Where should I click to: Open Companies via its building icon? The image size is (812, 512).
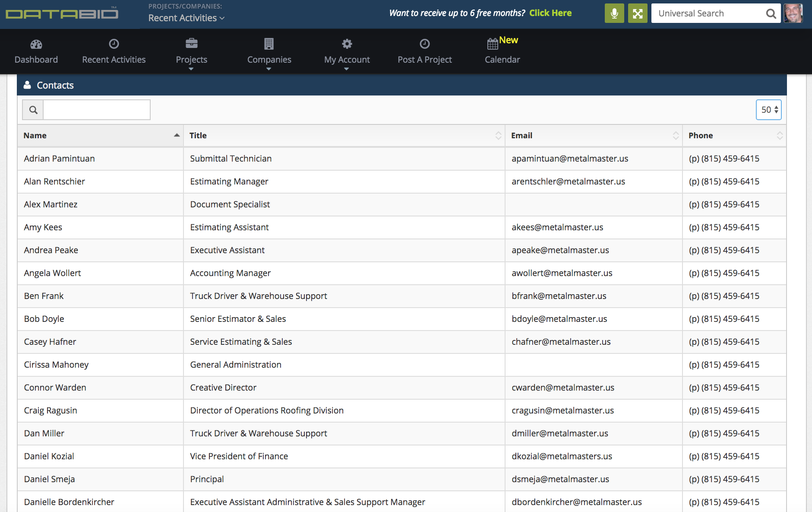(269, 44)
